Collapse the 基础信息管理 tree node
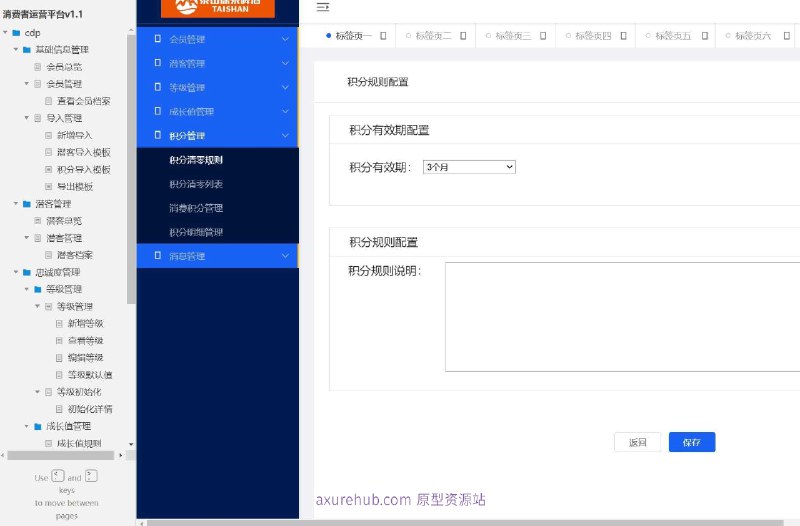The width and height of the screenshot is (800, 526). [x=16, y=49]
